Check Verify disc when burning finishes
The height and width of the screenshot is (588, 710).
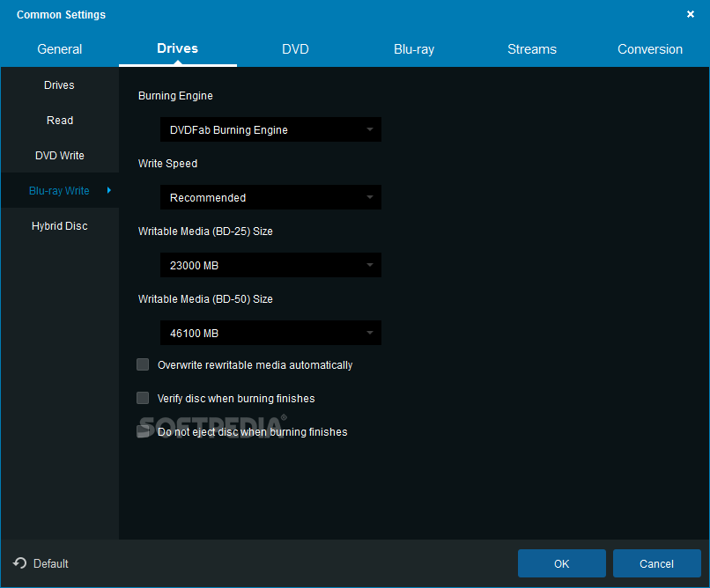tap(143, 398)
